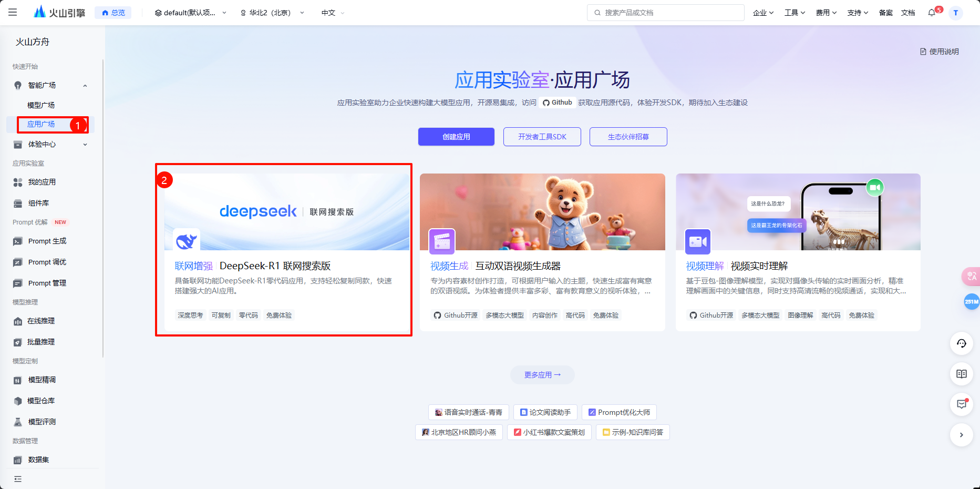The width and height of the screenshot is (980, 489).
Task: Click the 视频实时理解 title
Action: [x=759, y=266]
